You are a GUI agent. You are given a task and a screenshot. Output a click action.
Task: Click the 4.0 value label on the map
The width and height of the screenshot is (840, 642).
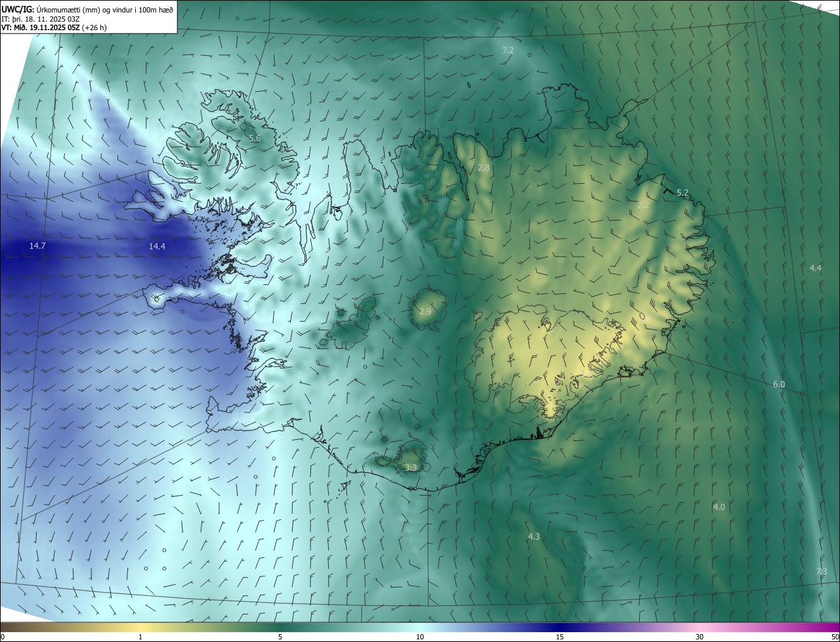(x=719, y=507)
